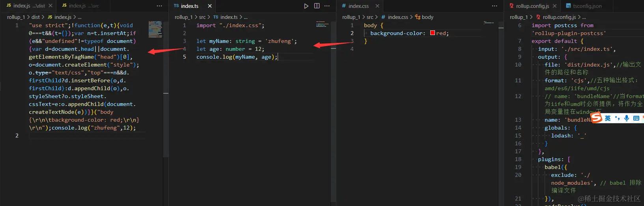644x206 pixels.
Task: Open Sogou soft keyboard icon
Action: tap(636, 118)
